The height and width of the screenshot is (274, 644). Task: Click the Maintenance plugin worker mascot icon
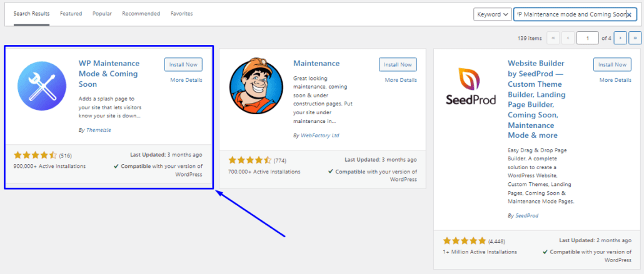point(256,86)
